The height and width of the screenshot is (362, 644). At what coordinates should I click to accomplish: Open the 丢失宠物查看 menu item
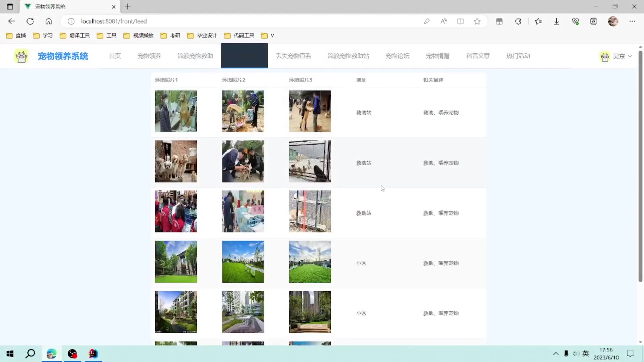(293, 56)
